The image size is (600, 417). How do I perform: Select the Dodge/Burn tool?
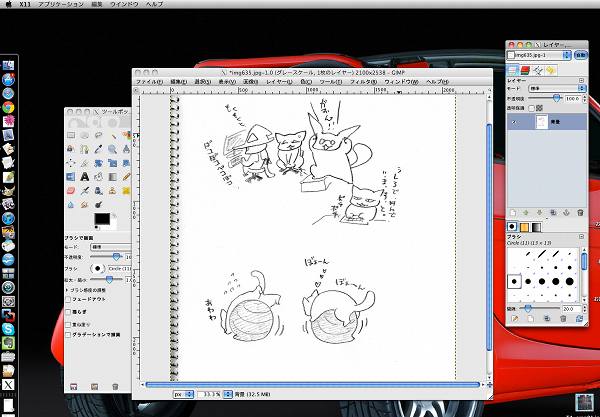pyautogui.click(x=98, y=205)
